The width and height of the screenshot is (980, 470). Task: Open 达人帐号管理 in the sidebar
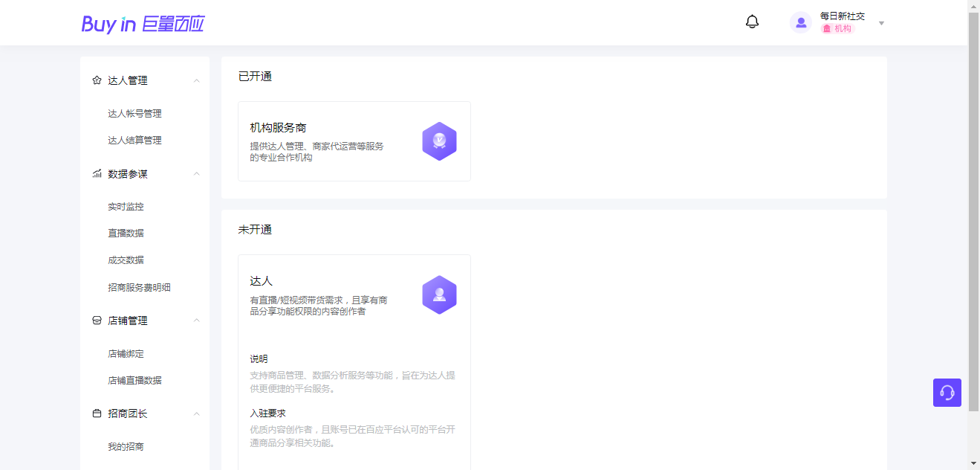[134, 113]
